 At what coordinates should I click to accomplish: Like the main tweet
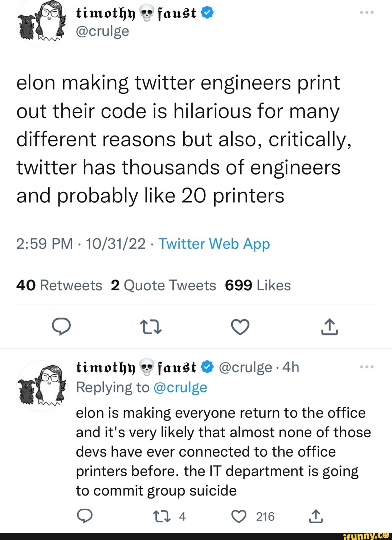coord(240,326)
